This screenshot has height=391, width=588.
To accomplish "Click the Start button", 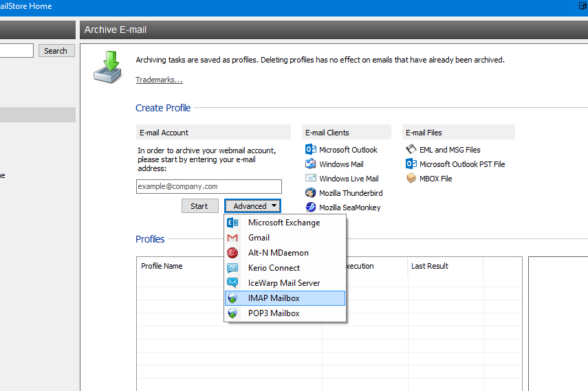I will 200,206.
